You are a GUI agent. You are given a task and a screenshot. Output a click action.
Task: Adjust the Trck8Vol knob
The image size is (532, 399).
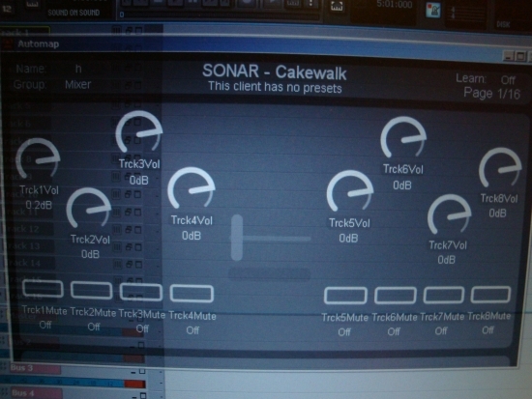[500, 167]
